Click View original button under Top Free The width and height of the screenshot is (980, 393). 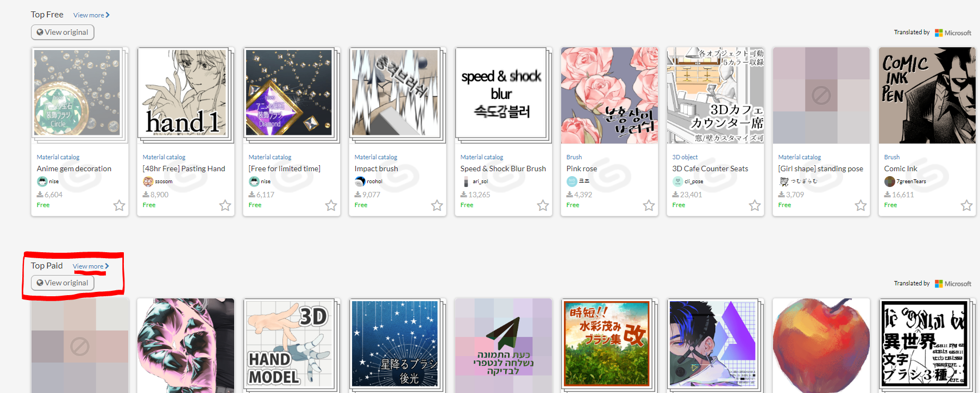(x=62, y=32)
